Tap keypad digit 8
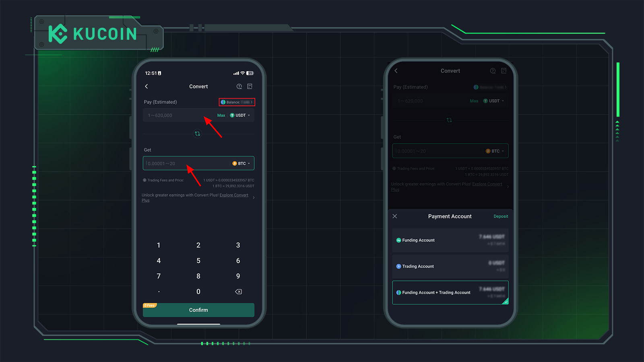This screenshot has width=644, height=362. pyautogui.click(x=198, y=276)
